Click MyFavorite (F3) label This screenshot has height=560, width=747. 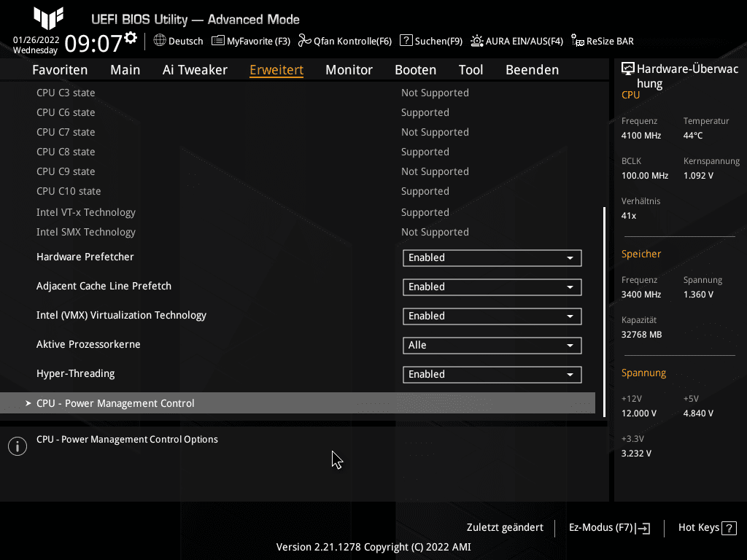coord(259,41)
